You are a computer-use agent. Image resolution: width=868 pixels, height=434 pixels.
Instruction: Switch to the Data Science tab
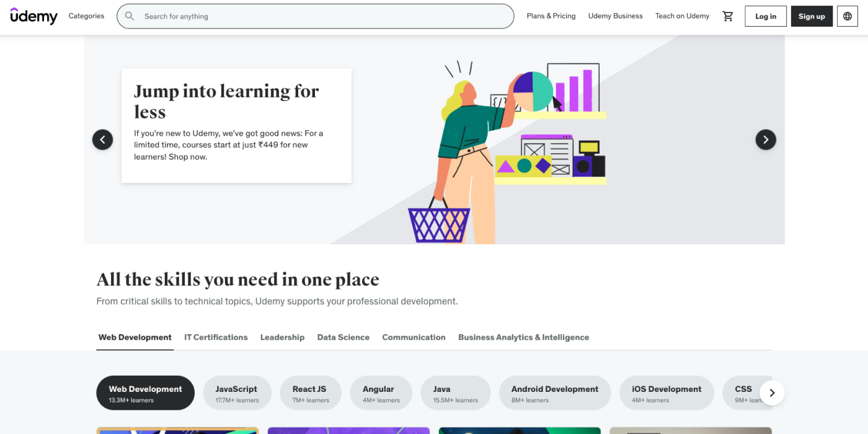[x=343, y=337]
